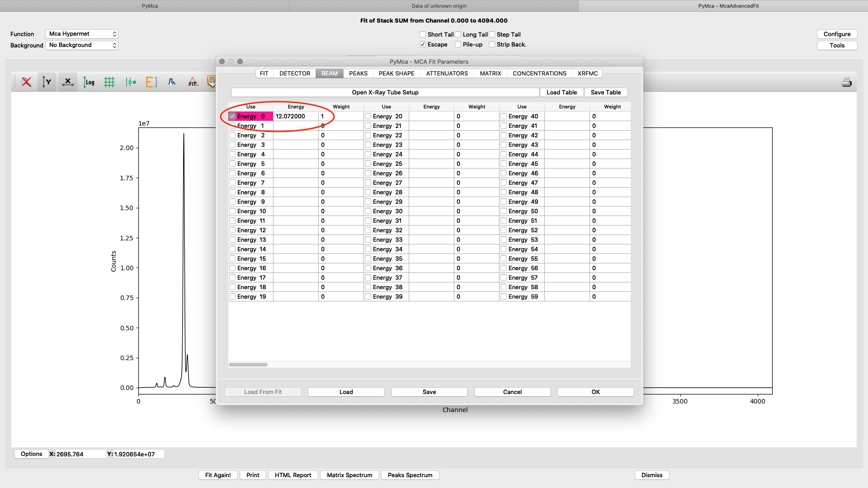Viewport: 868px width, 488px height.
Task: Click the horizontal scrollbar in energy table
Action: [x=248, y=365]
